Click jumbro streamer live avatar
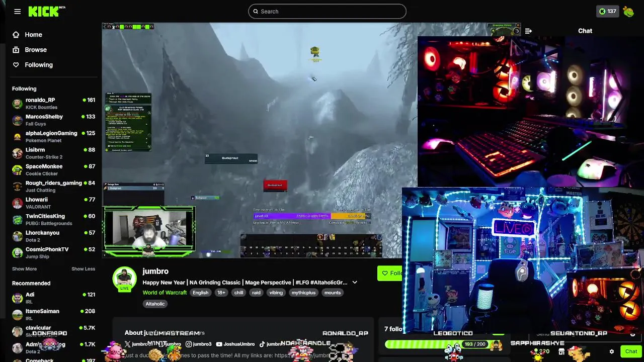644x362 pixels. (124, 279)
